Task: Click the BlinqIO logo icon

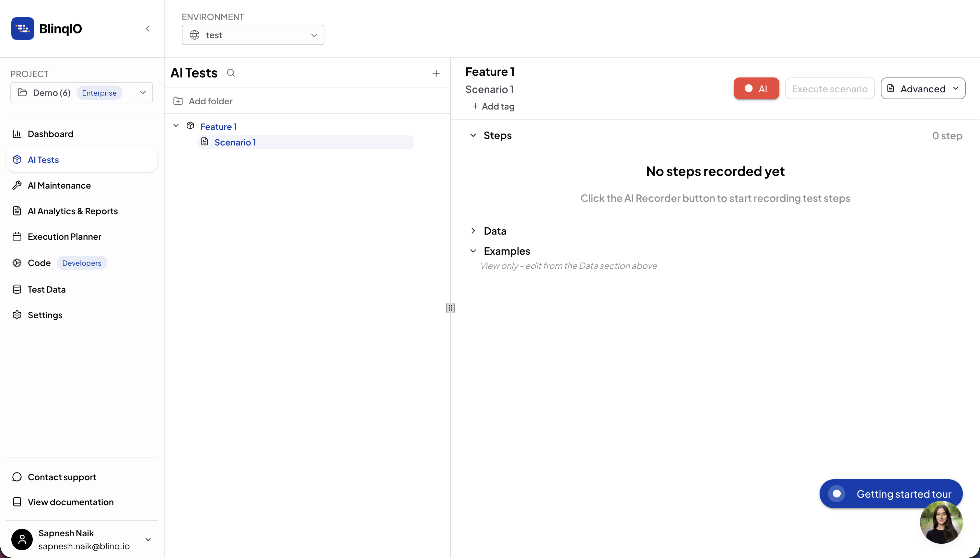Action: click(23, 29)
